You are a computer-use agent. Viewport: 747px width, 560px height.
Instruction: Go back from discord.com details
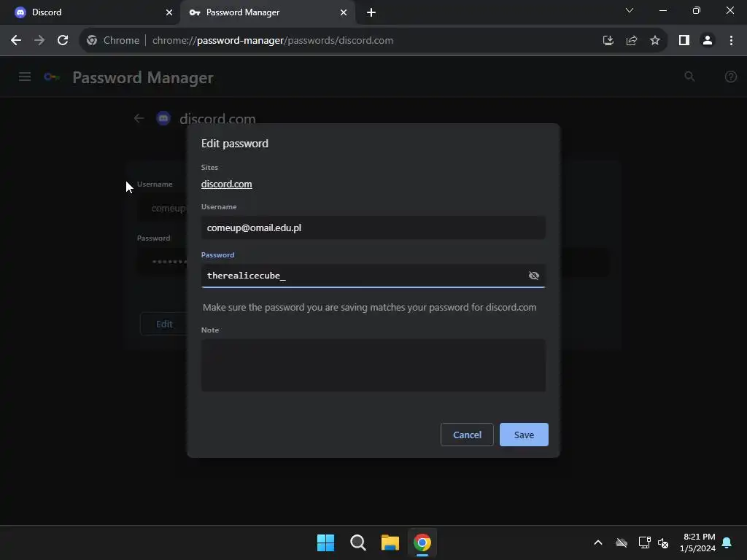tap(139, 118)
